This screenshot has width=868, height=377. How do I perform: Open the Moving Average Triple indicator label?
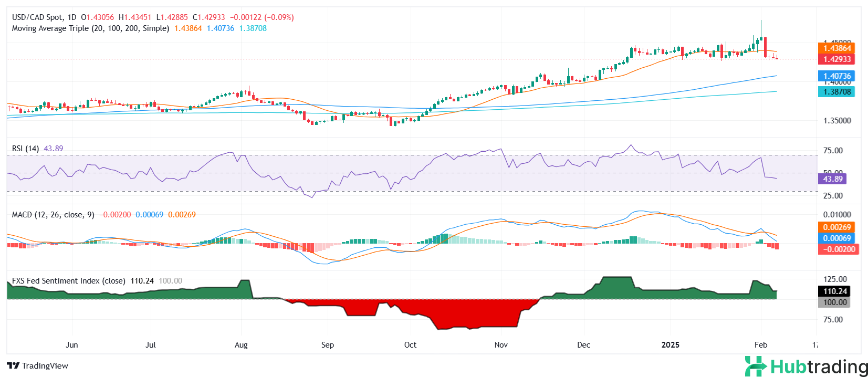tap(90, 28)
